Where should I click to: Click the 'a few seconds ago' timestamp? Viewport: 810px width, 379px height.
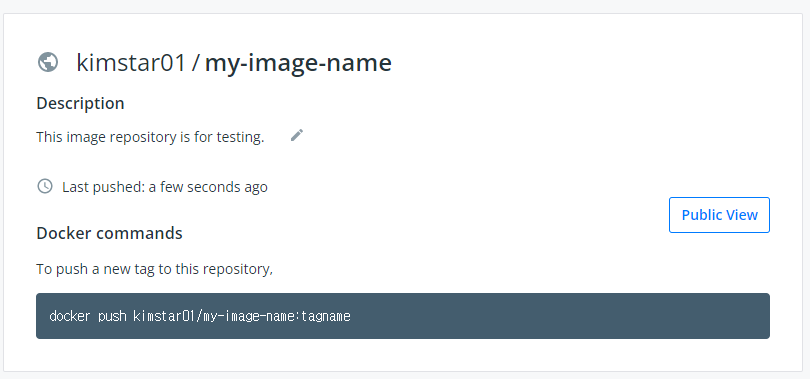[208, 186]
